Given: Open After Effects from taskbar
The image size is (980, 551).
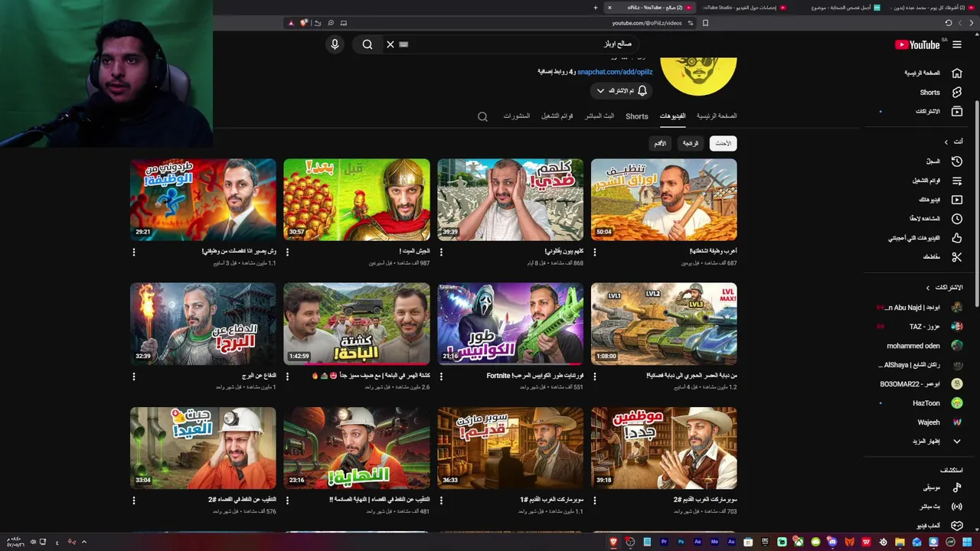Looking at the screenshot, I should coord(697,542).
